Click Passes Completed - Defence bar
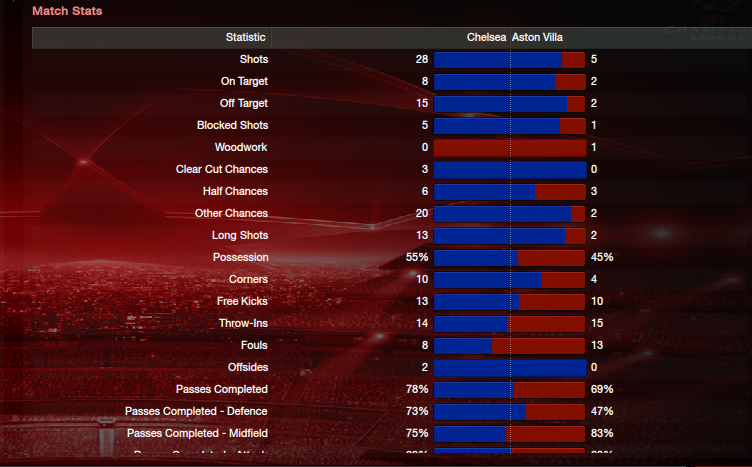This screenshot has width=752, height=467. (x=510, y=411)
